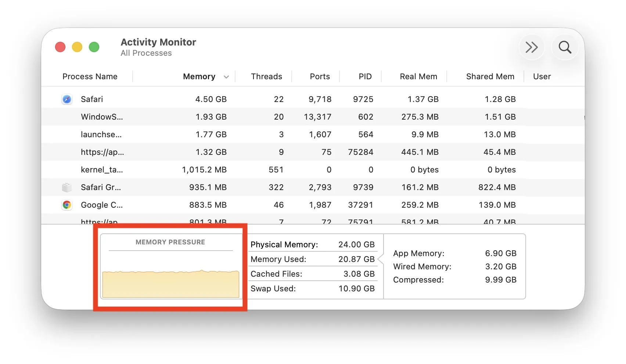
Task: Click the 935.1 MB memory value
Action: (208, 187)
